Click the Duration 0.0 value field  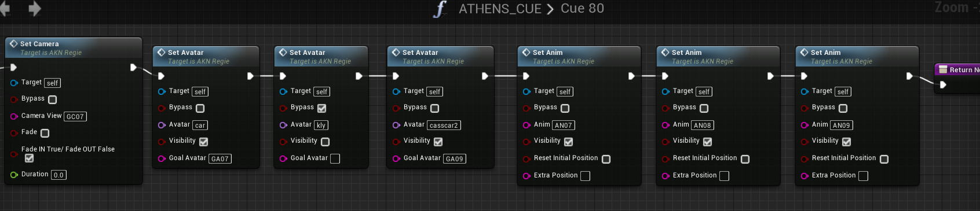(58, 175)
